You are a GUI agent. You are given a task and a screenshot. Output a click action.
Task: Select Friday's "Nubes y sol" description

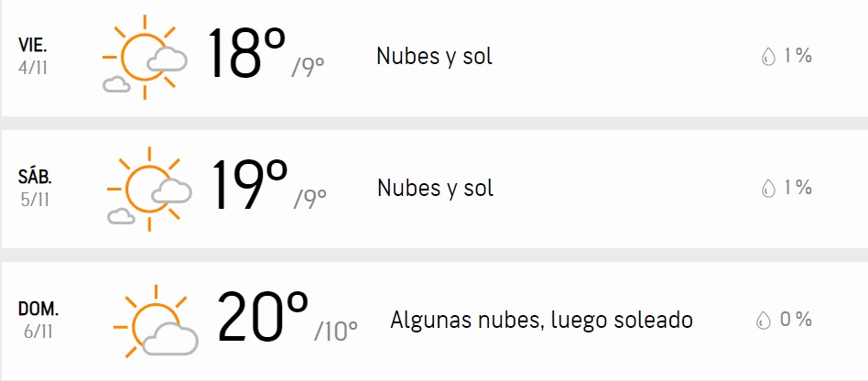434,57
